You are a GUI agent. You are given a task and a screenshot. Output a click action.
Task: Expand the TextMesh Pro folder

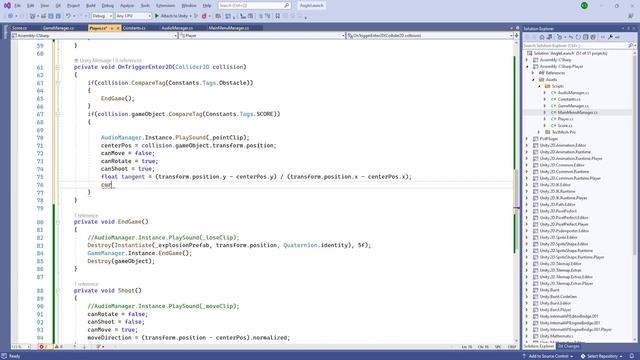pos(539,132)
